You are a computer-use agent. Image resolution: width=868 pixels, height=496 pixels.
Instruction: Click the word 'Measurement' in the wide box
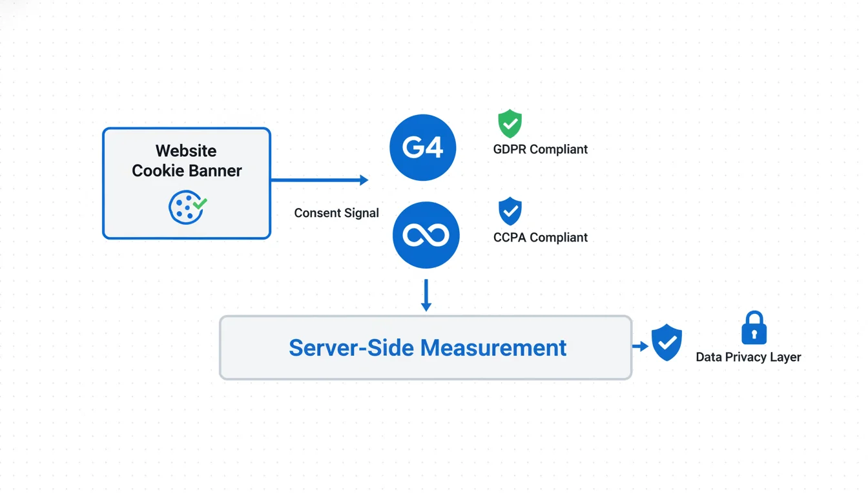click(x=493, y=347)
